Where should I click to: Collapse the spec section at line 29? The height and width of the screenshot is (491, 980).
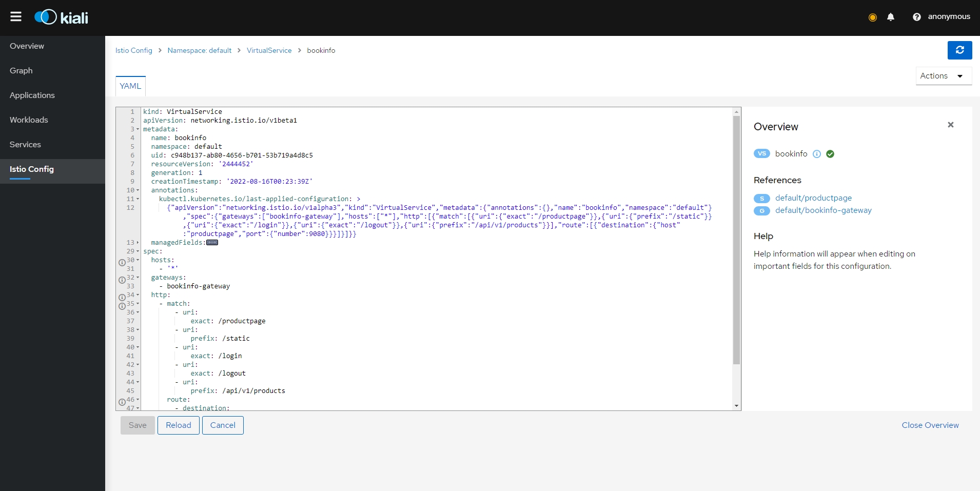138,251
